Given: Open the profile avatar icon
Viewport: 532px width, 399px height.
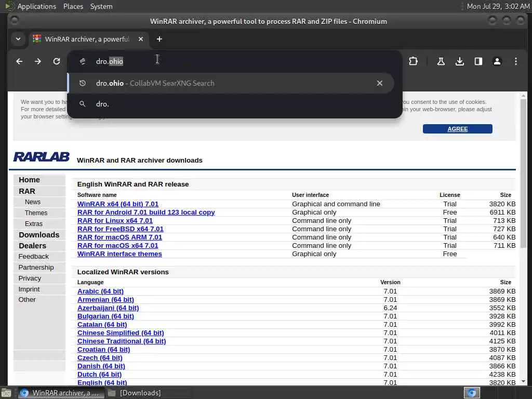Looking at the screenshot, I should point(497,61).
